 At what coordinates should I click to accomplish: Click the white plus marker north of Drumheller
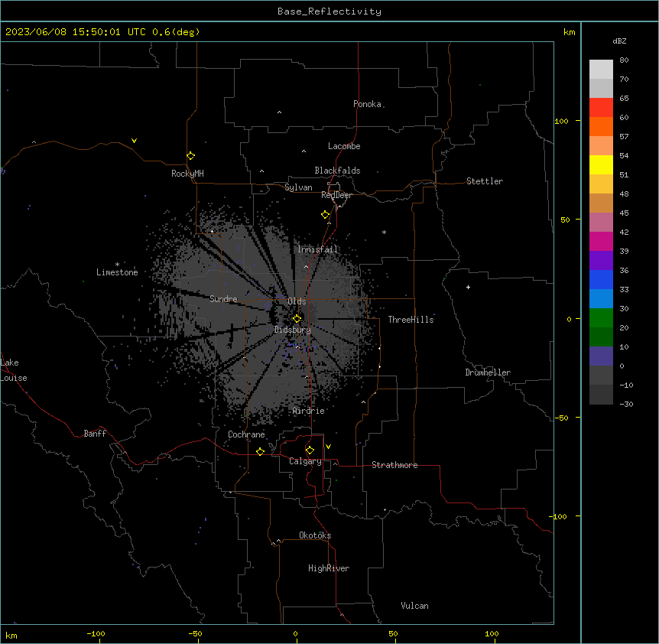tap(468, 287)
